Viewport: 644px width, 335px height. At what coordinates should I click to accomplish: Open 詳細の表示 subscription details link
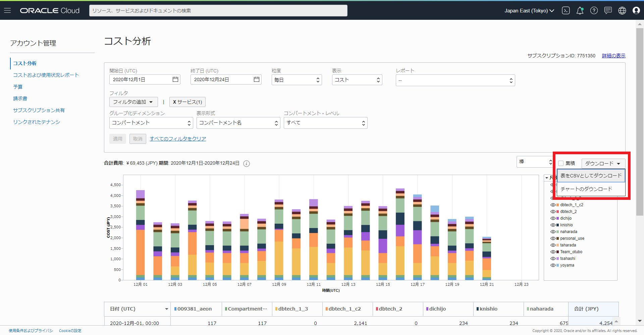613,56
